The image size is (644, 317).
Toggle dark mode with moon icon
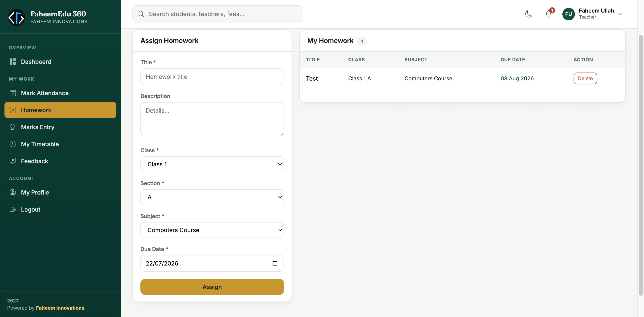(x=529, y=14)
